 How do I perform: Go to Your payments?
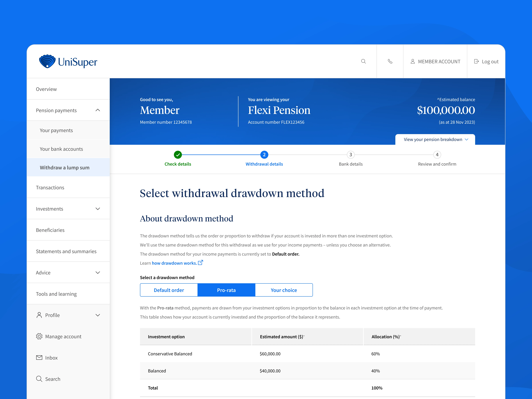click(x=68, y=130)
